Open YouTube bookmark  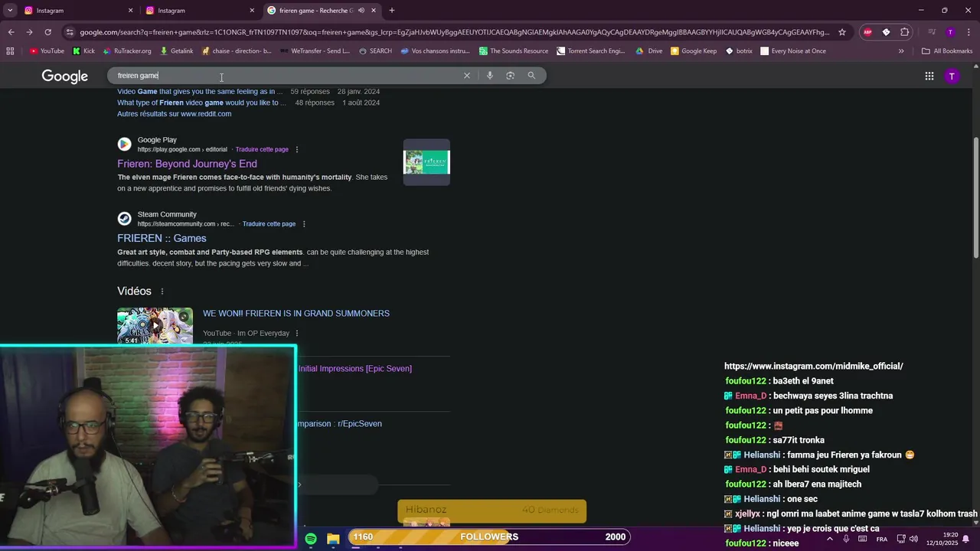pyautogui.click(x=47, y=51)
